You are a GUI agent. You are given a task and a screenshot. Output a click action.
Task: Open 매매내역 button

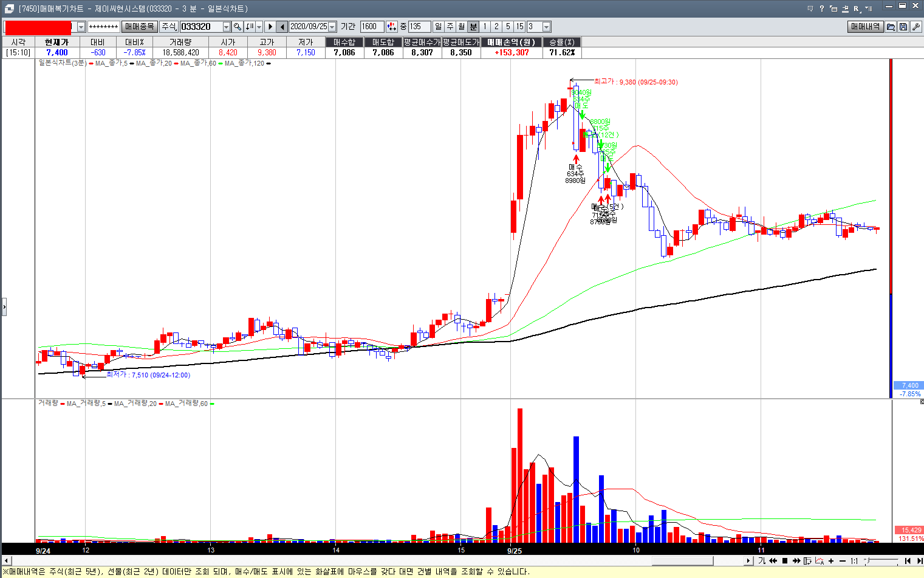pyautogui.click(x=865, y=27)
